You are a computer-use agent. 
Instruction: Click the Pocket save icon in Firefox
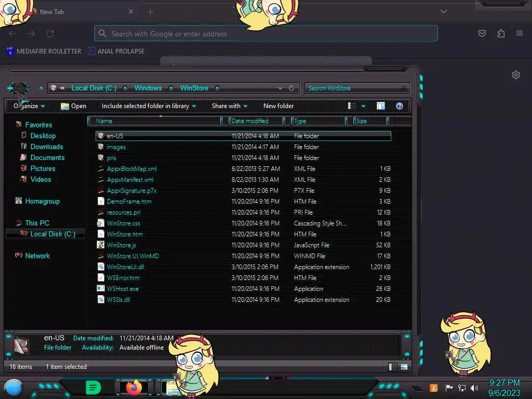click(x=482, y=33)
